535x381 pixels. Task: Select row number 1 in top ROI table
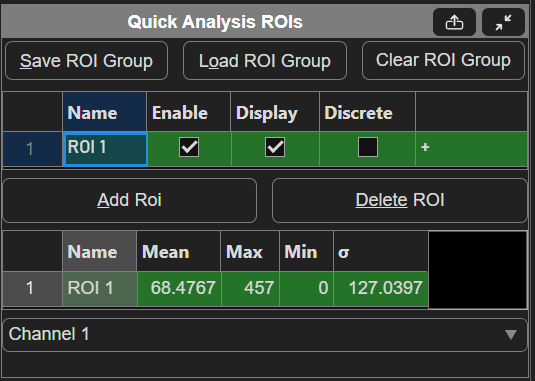[x=32, y=149]
